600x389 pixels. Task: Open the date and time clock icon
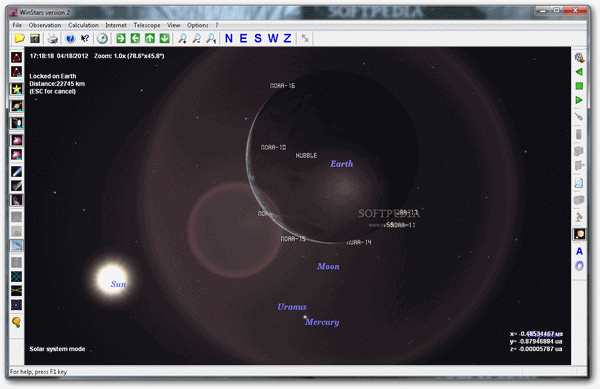(102, 38)
